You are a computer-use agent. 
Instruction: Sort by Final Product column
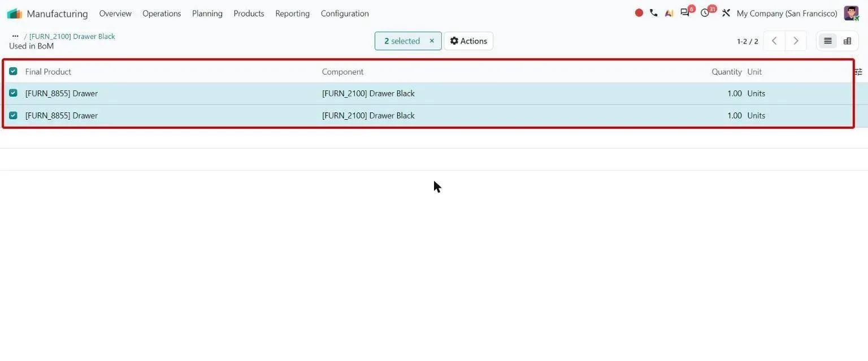click(48, 72)
